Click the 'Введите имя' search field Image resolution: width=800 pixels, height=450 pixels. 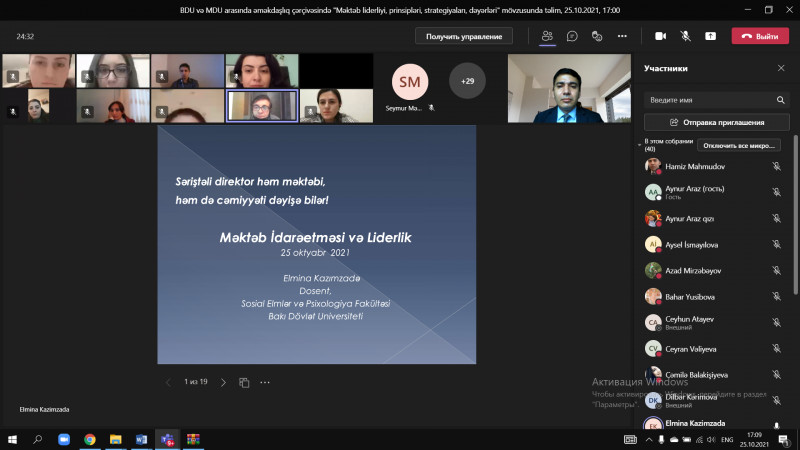point(708,100)
